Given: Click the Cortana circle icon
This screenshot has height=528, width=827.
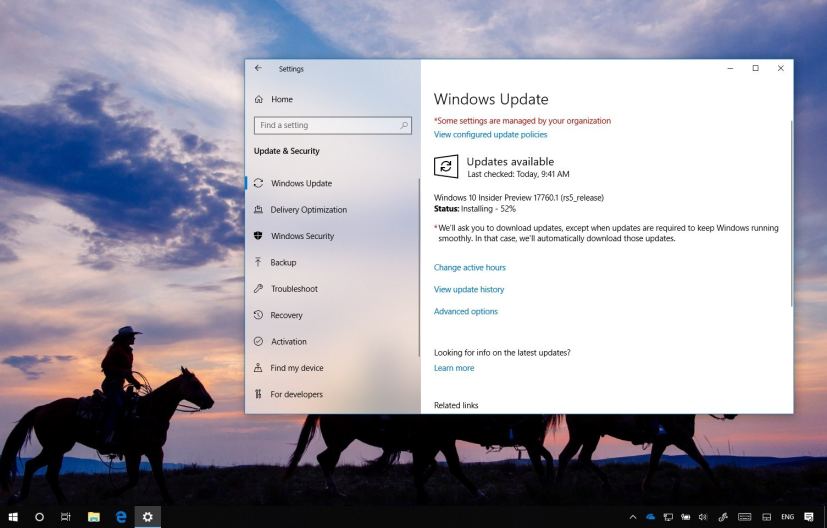Looking at the screenshot, I should pos(40,517).
